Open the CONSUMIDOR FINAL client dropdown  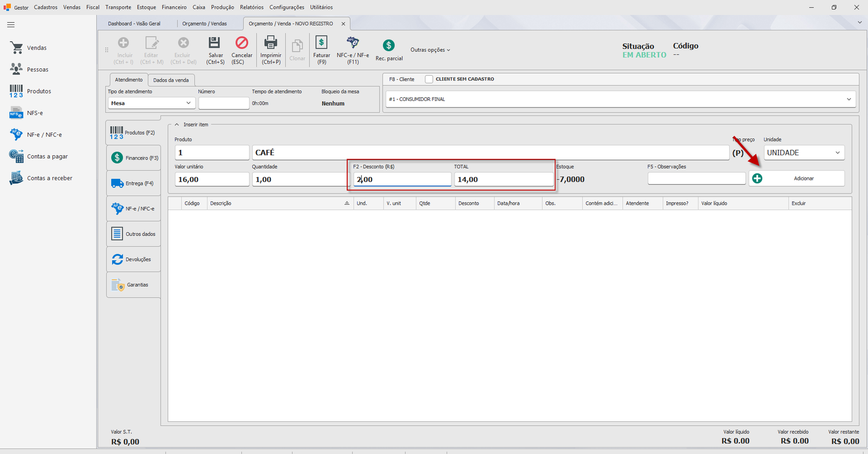click(620, 99)
